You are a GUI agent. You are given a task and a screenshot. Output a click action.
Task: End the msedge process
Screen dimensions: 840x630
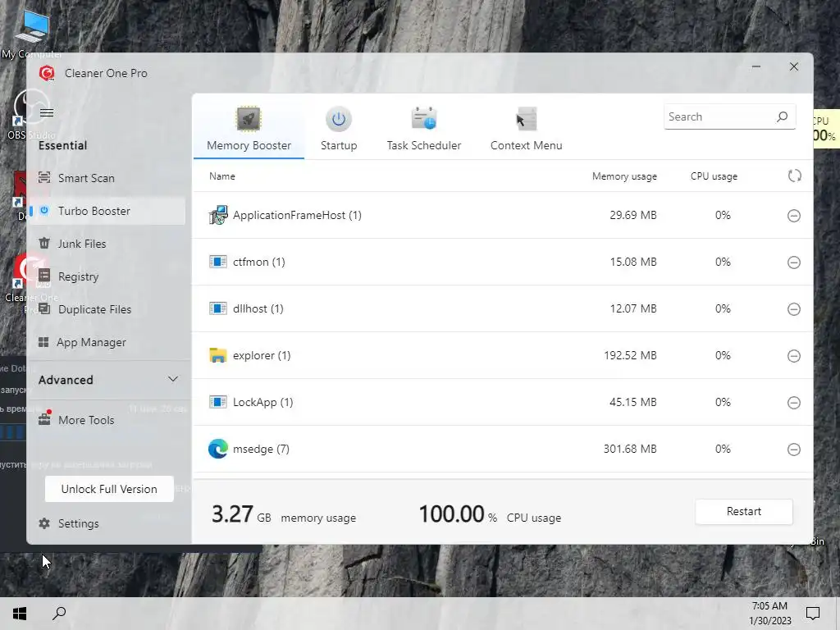tap(794, 450)
